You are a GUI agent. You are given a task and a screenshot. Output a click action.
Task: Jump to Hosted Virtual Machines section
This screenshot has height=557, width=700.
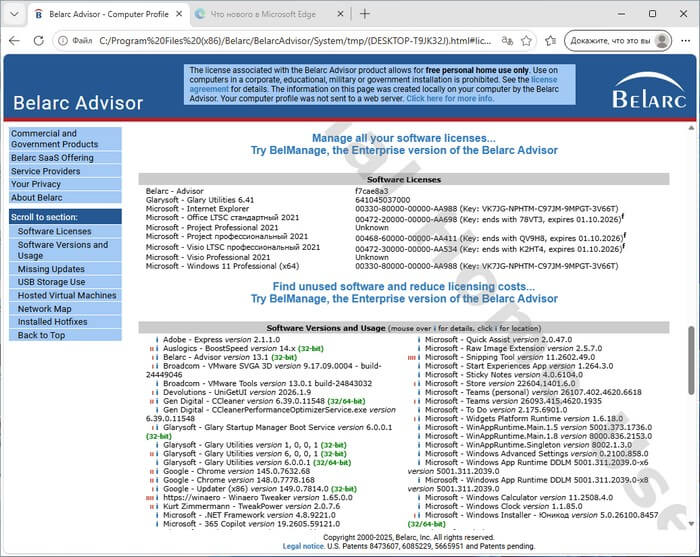click(x=65, y=295)
